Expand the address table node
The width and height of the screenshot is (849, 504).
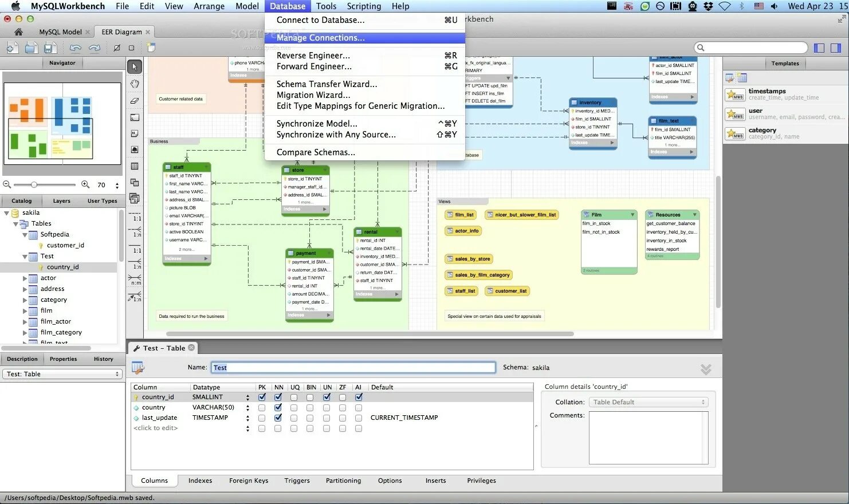click(25, 289)
